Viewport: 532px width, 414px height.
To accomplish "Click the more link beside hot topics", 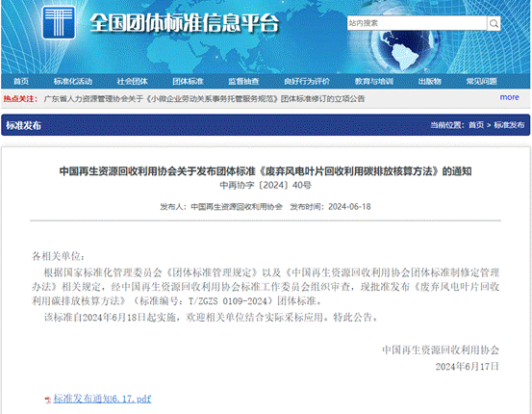I will coord(509,97).
